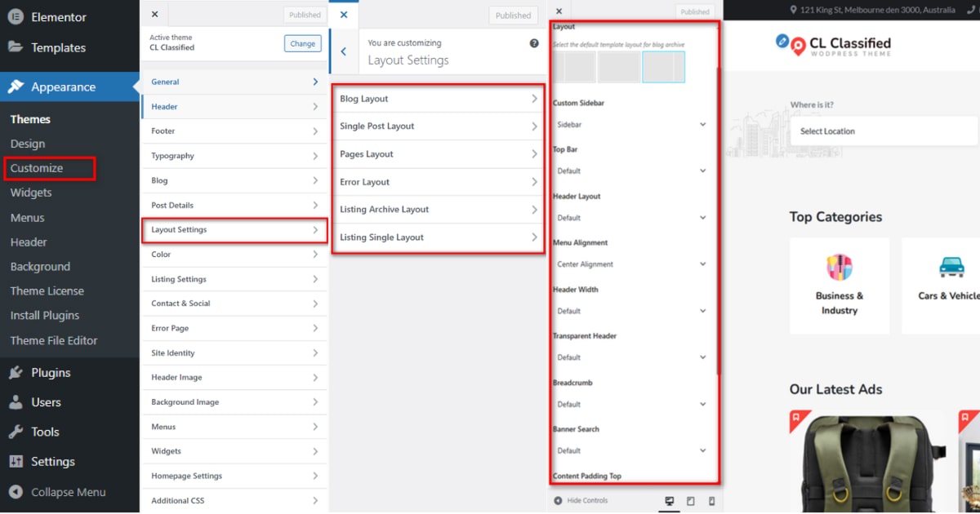The width and height of the screenshot is (980, 514).
Task: Click Published button beside the Change button
Action: [x=305, y=15]
